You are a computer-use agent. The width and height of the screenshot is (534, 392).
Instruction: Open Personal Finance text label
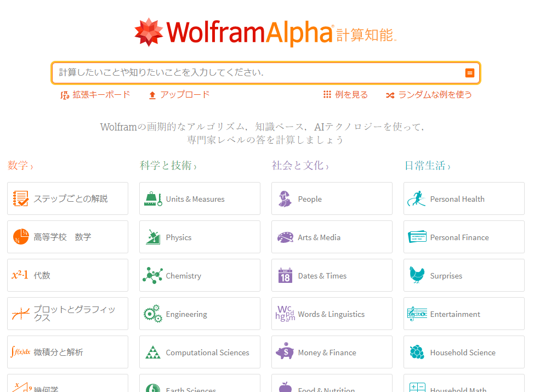point(459,237)
